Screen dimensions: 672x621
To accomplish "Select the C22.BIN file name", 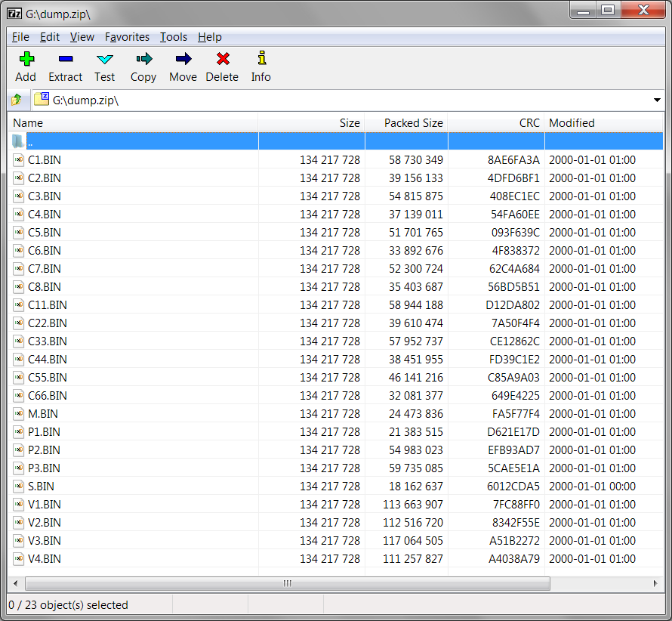I will point(47,323).
